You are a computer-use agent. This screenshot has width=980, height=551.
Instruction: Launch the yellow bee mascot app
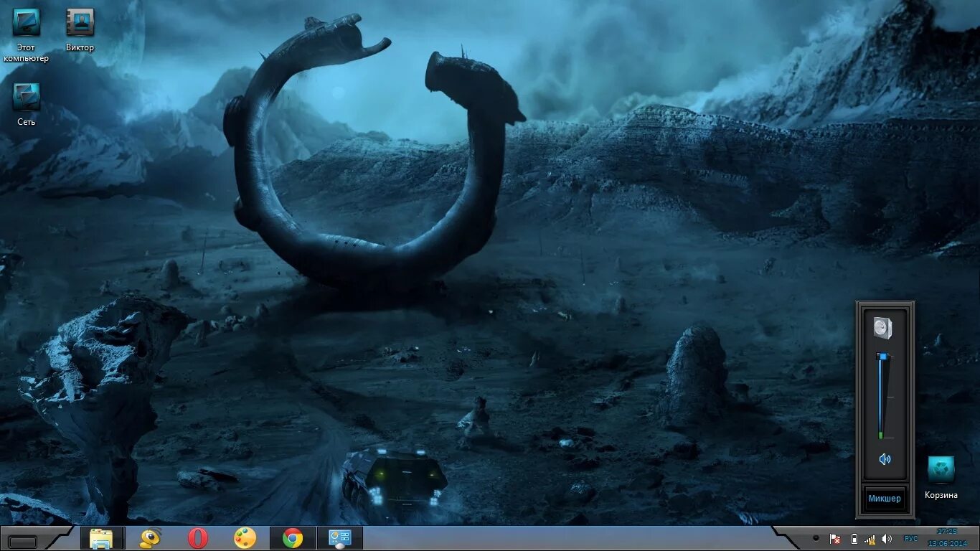pos(150,538)
